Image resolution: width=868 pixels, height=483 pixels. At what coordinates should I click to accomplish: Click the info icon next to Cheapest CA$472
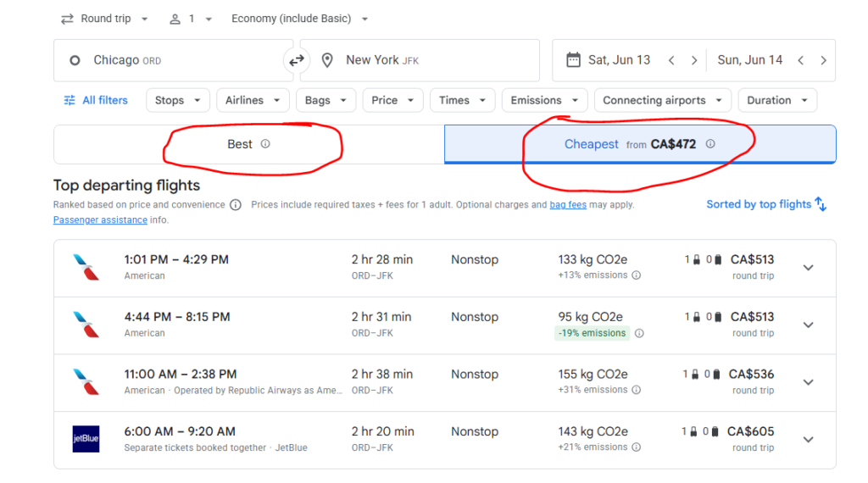click(x=710, y=144)
